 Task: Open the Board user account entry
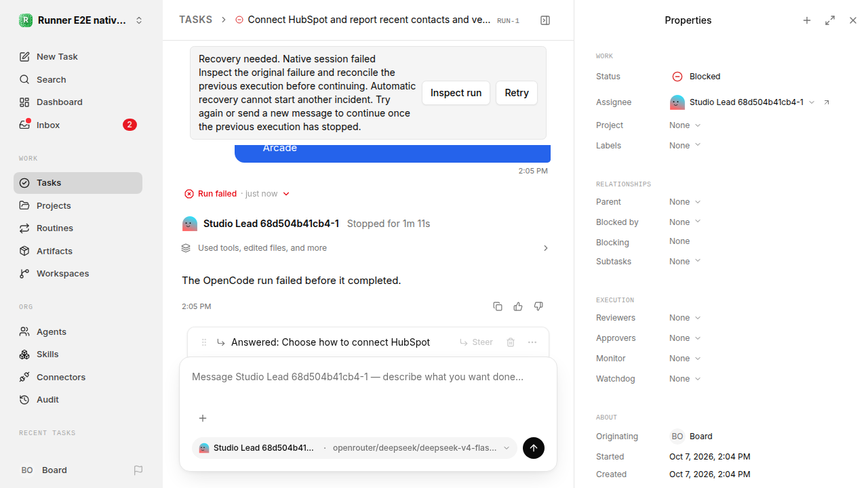tap(44, 470)
